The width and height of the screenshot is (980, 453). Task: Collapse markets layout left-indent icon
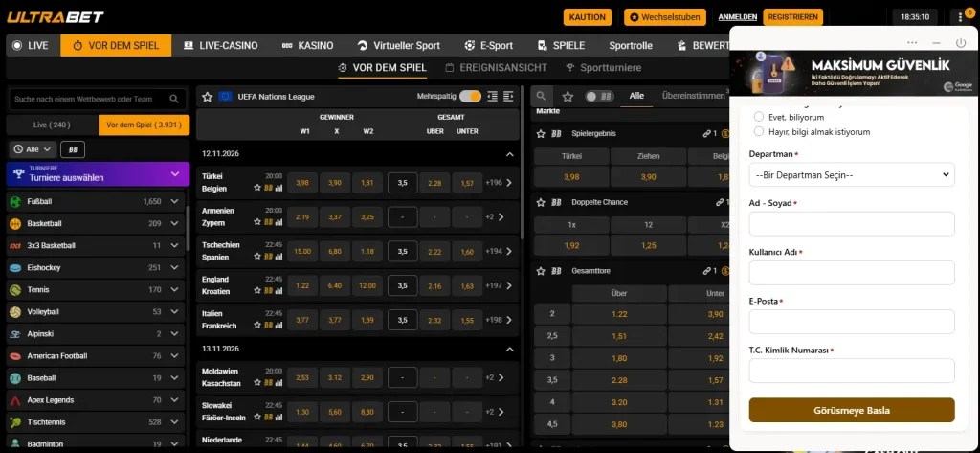[x=493, y=97]
